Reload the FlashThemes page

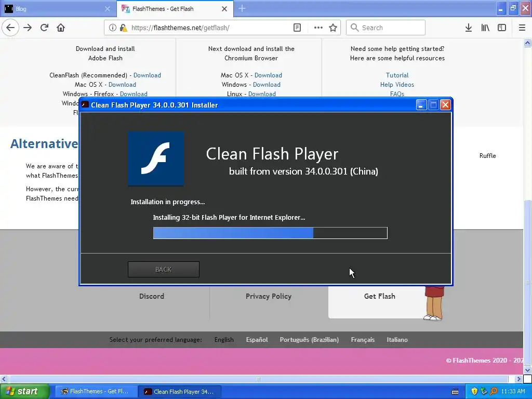tap(44, 28)
